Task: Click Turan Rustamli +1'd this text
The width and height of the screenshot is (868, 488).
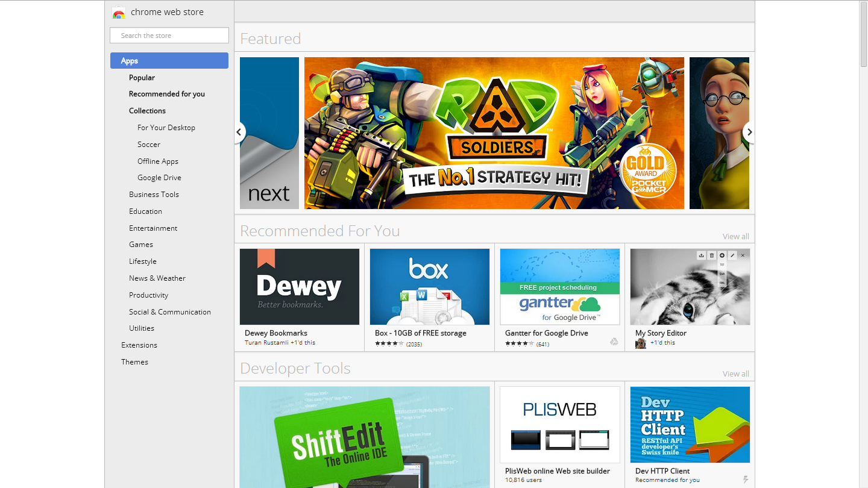Action: click(x=280, y=343)
